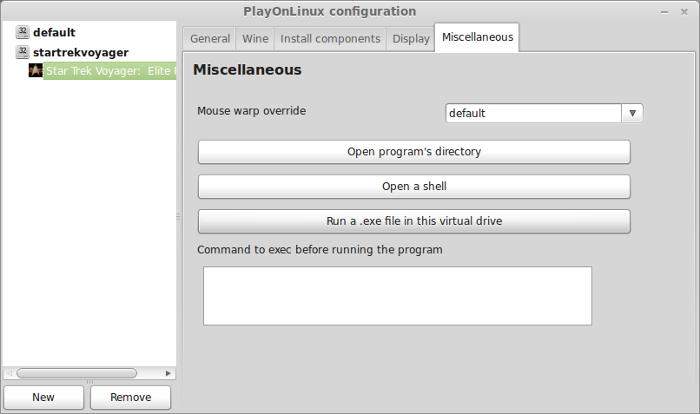Switch to the General tab
700x414 pixels.
[x=210, y=39]
